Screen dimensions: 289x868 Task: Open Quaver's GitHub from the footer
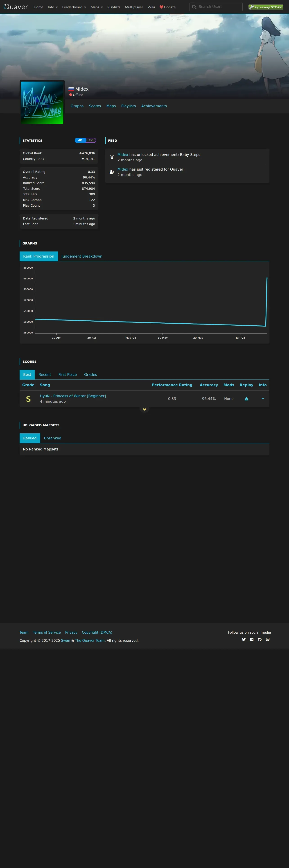(x=260, y=640)
